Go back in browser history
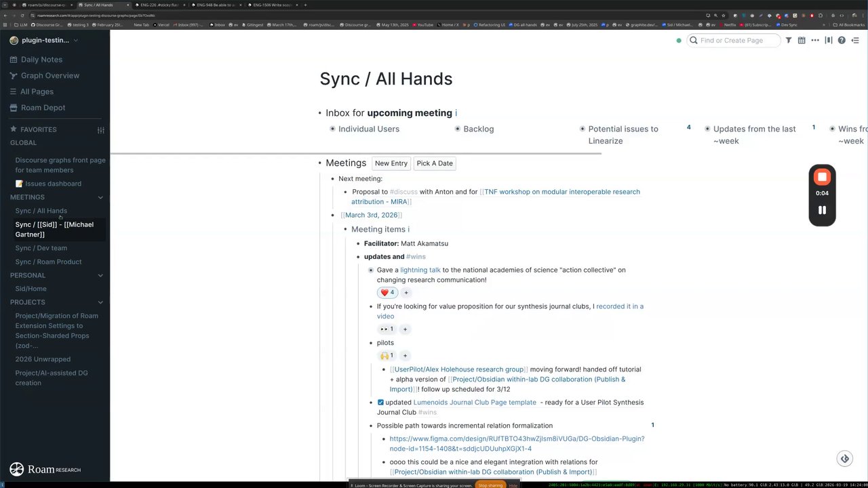This screenshot has height=488, width=868. (6, 15)
